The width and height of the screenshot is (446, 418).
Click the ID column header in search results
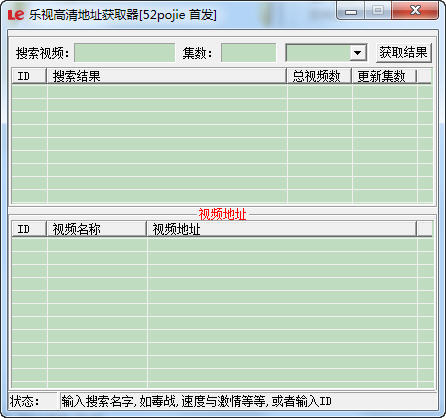coord(29,76)
